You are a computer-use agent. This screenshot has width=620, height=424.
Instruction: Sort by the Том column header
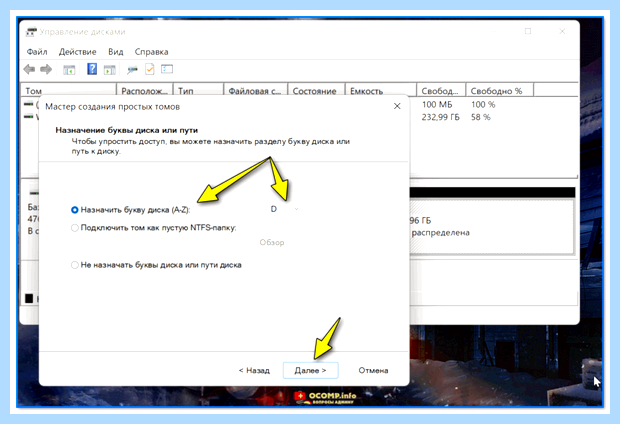pos(69,91)
